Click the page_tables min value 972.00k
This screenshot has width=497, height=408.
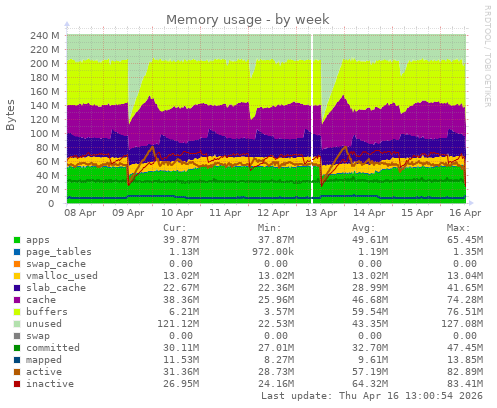pos(273,252)
